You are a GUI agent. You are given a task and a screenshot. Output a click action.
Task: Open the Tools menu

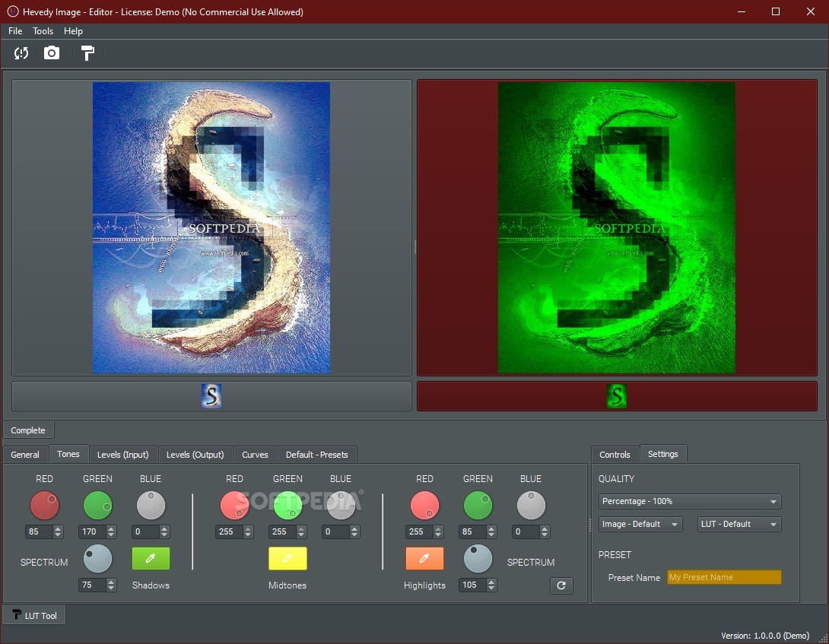coord(43,31)
